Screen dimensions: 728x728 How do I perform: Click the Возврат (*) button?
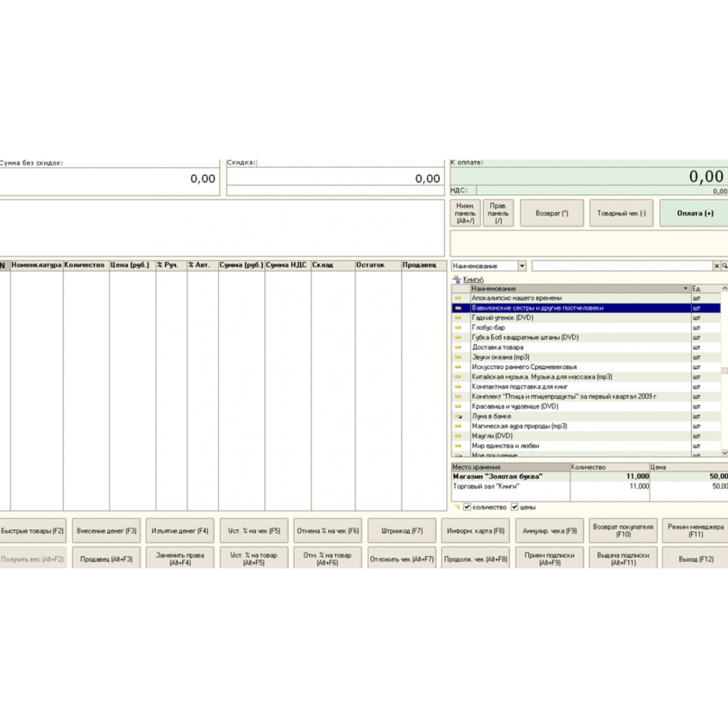pyautogui.click(x=552, y=213)
